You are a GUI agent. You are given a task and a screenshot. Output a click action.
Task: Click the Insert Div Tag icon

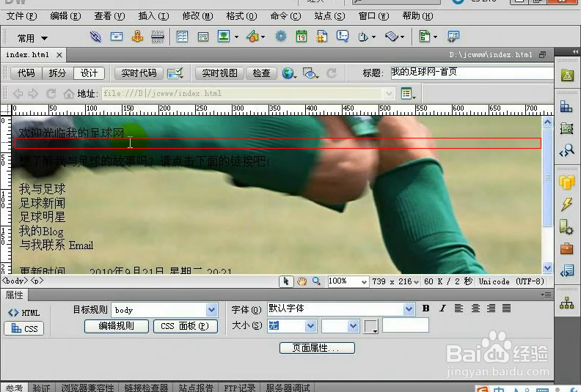[x=203, y=37]
